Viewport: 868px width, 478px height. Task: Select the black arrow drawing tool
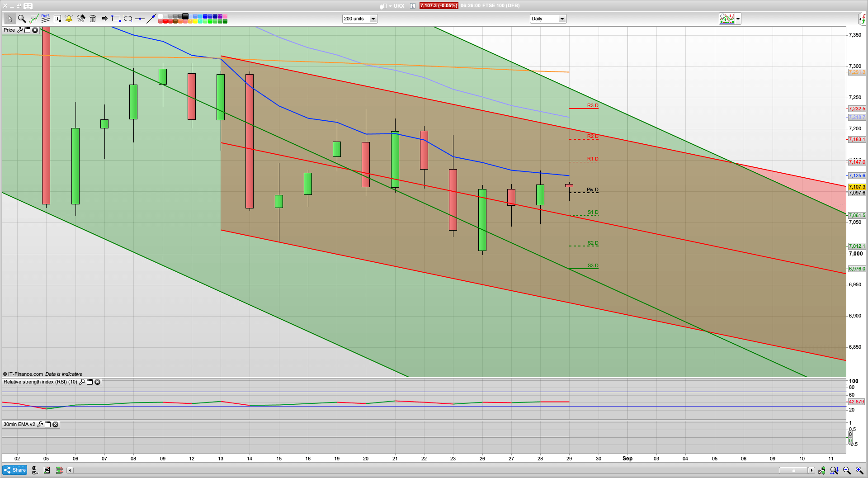104,19
